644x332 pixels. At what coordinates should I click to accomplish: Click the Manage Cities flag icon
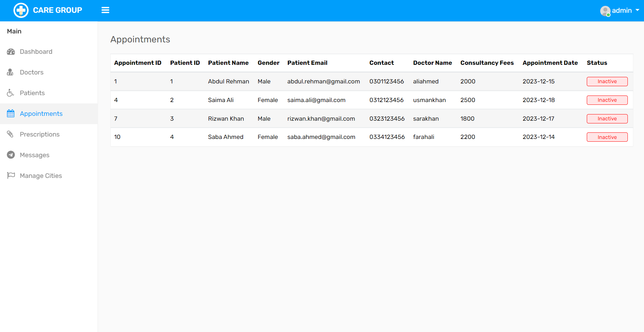pos(11,175)
